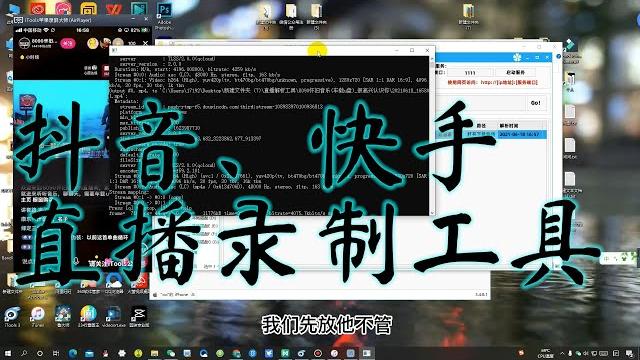The width and height of the screenshot is (640, 360).
Task: Click 启动服务 start service button
Action: click(x=515, y=72)
